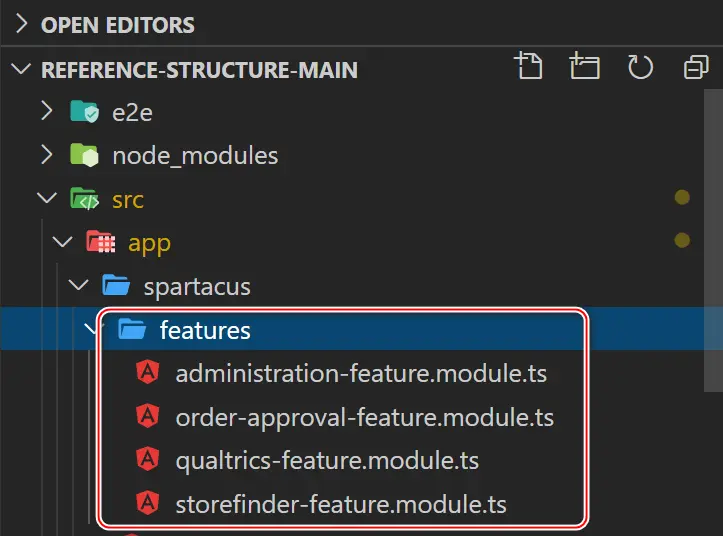Refresh the Explorer file tree
723x536 pixels.
point(640,68)
